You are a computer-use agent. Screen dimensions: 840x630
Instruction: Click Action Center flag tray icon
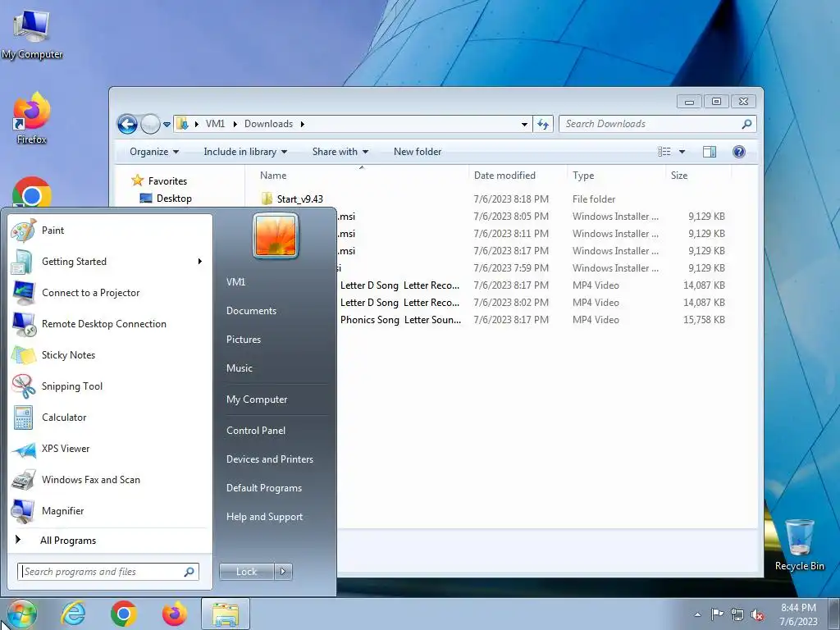click(717, 614)
